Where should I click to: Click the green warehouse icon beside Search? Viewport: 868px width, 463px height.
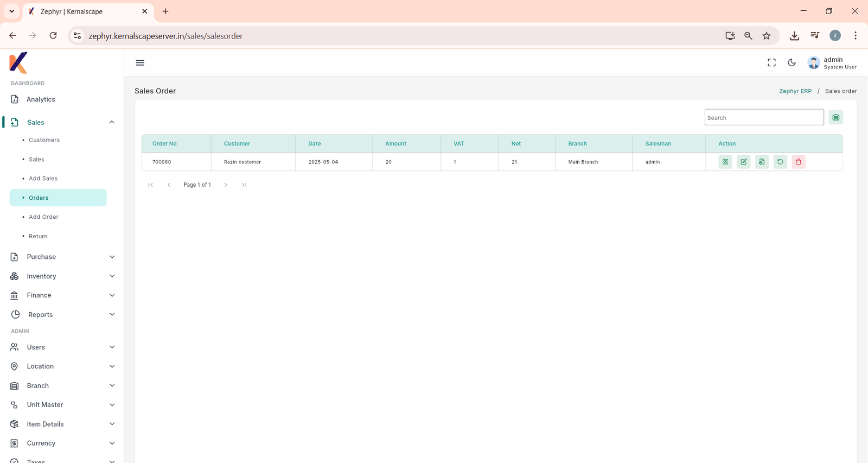tap(836, 117)
